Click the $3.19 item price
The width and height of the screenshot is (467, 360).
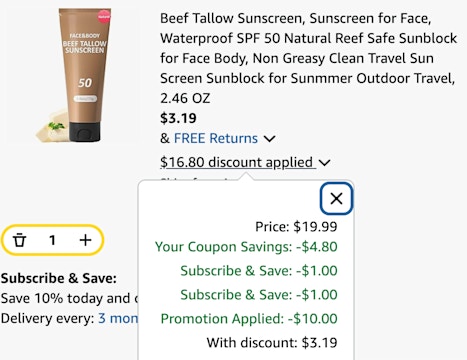(x=178, y=118)
